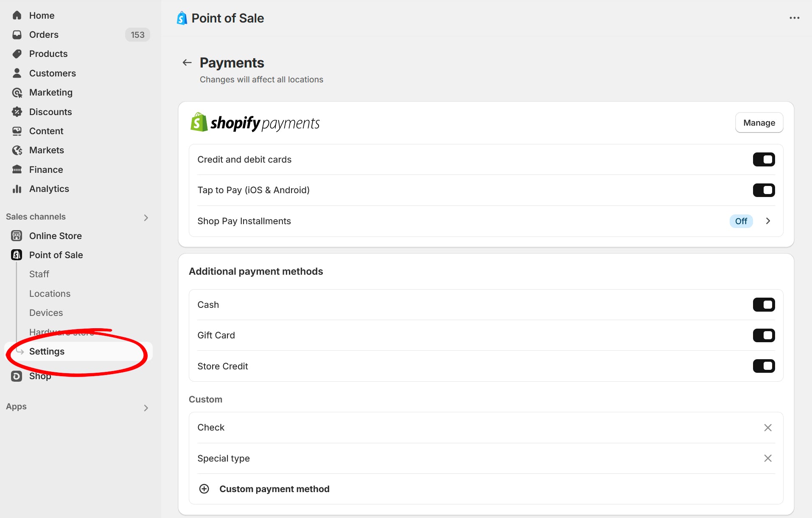The height and width of the screenshot is (518, 812).
Task: Open Orders via its inbox icon
Action: (17, 35)
